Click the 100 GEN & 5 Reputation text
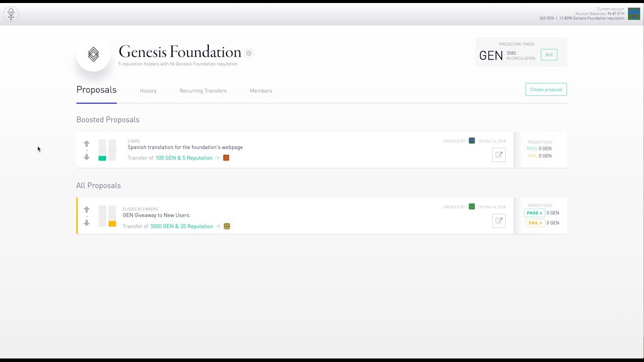Viewport: 644px width, 362px height. click(184, 158)
